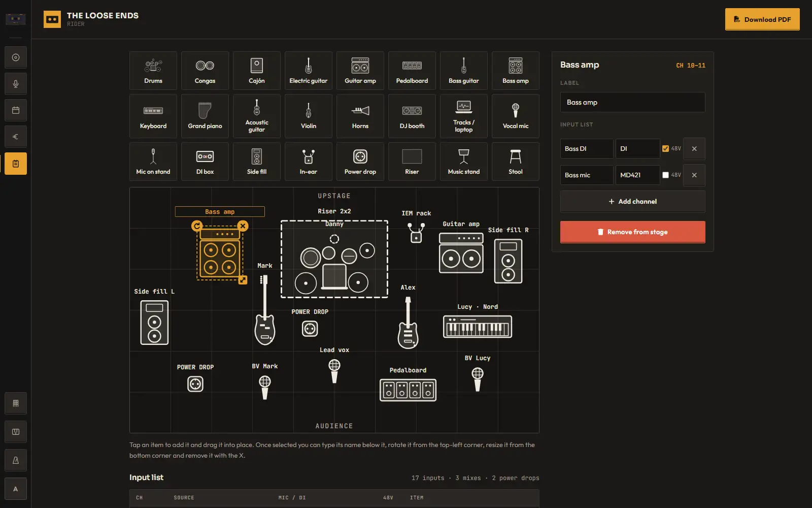Add Horns from the palette
The image size is (812, 508).
[360, 116]
